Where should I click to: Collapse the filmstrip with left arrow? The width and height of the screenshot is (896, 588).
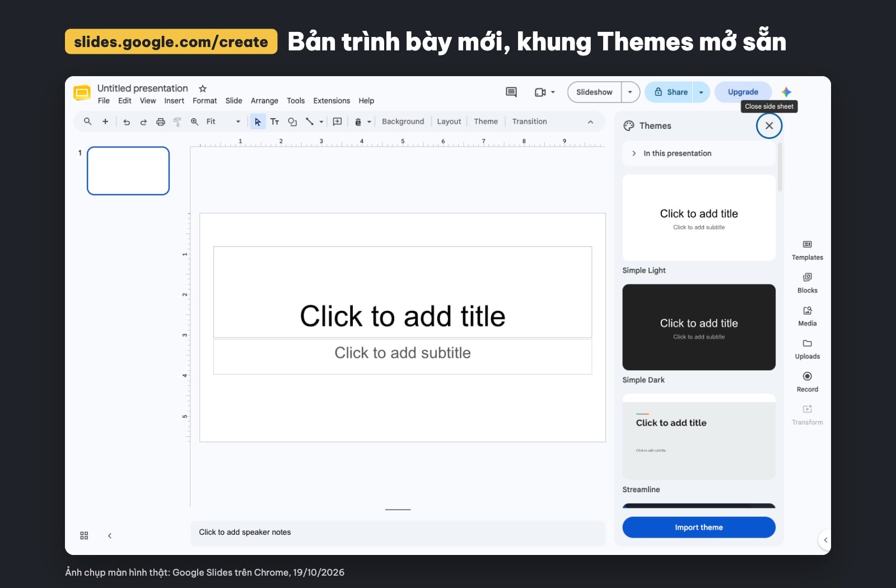tap(110, 536)
